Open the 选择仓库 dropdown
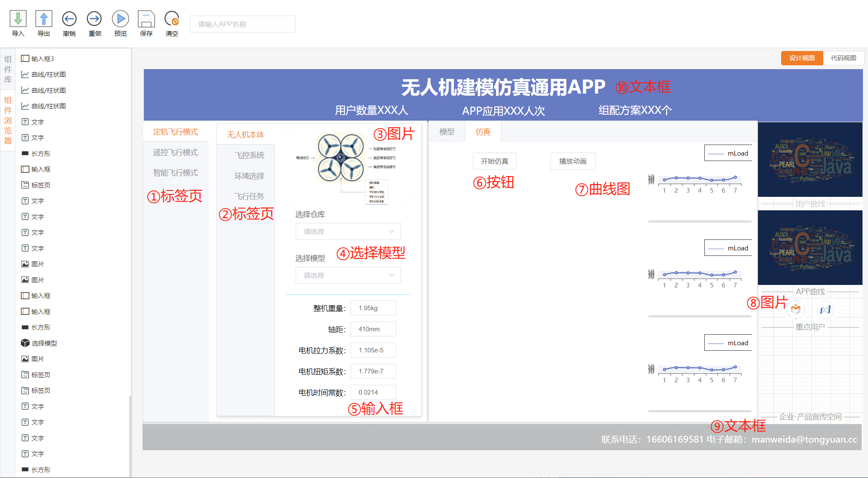 coord(348,231)
